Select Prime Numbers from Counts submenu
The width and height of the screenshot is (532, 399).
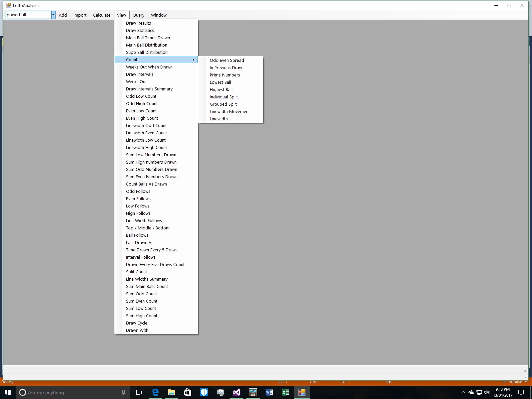point(231,75)
